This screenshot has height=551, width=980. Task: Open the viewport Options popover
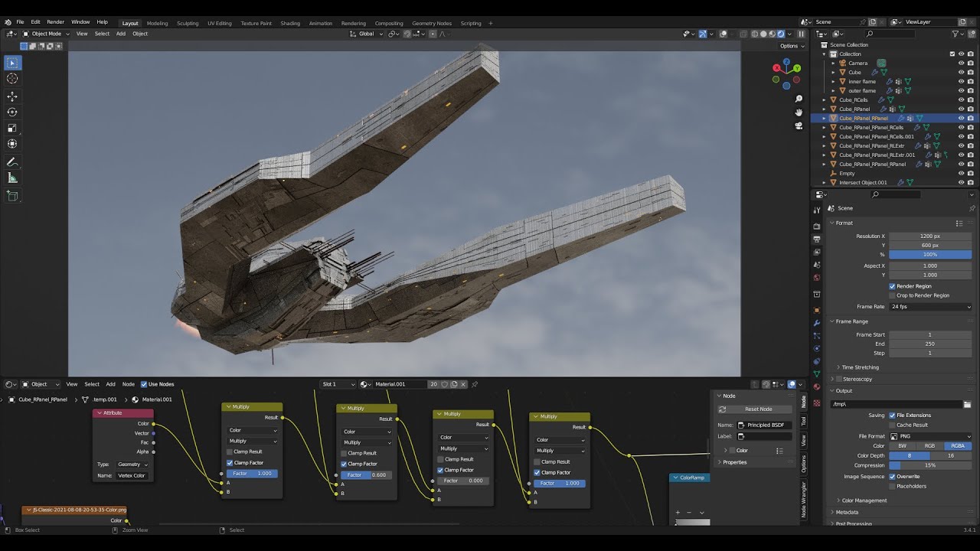pos(791,46)
